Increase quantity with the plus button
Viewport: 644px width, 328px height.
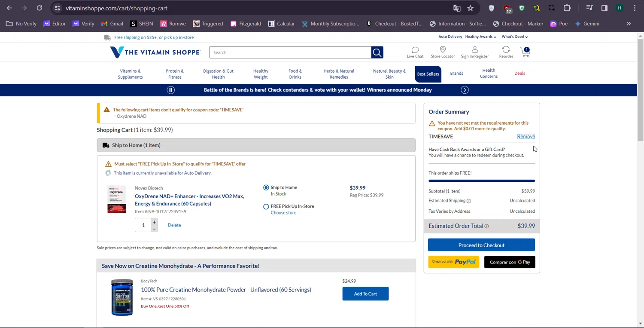point(154,222)
